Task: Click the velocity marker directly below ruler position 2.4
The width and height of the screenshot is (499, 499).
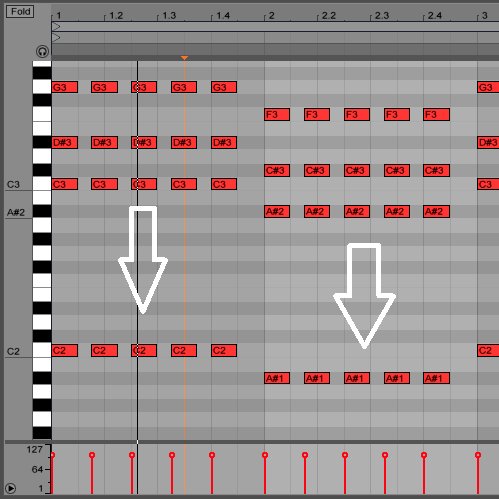Action: pyautogui.click(x=424, y=455)
